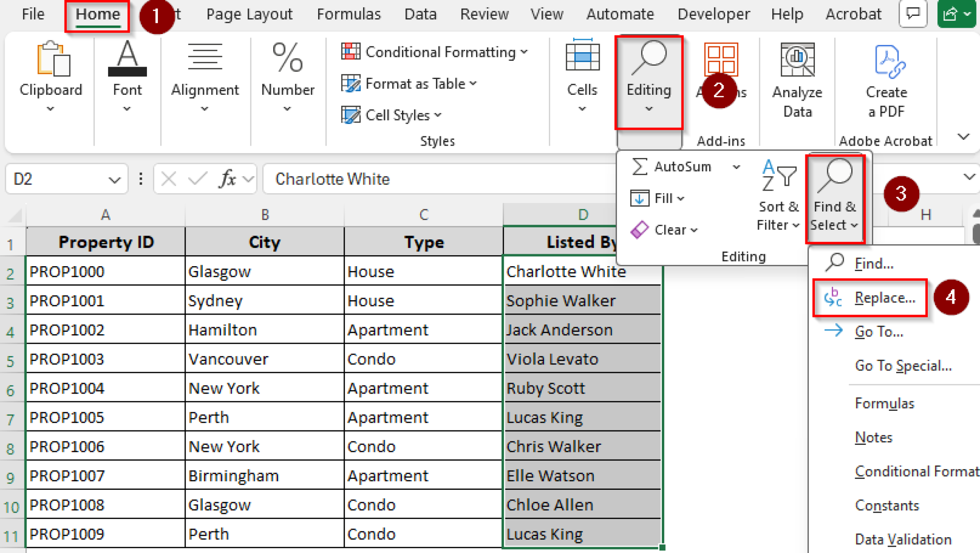Image resolution: width=980 pixels, height=553 pixels.
Task: Collapse the ribbon with the chevron
Action: 963,136
